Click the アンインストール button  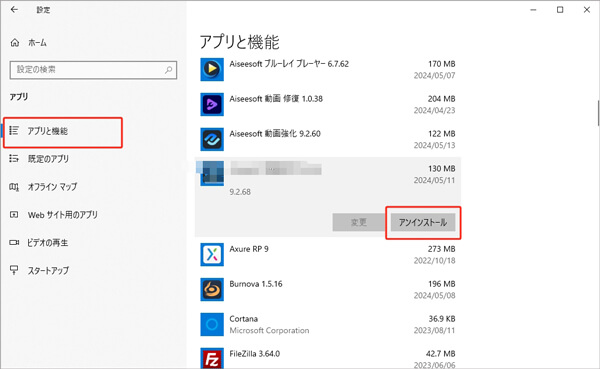click(x=423, y=222)
